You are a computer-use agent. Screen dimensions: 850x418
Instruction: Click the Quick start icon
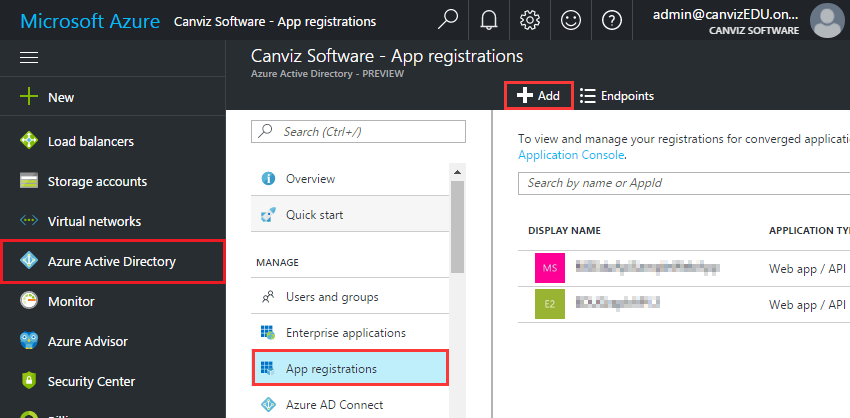coord(268,215)
